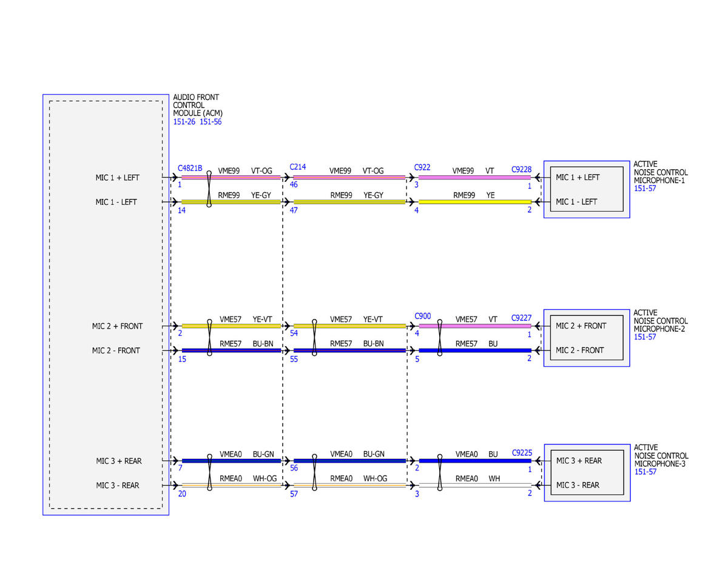This screenshot has width=728, height=562.
Task: Select connector label C9228
Action: coord(522,170)
